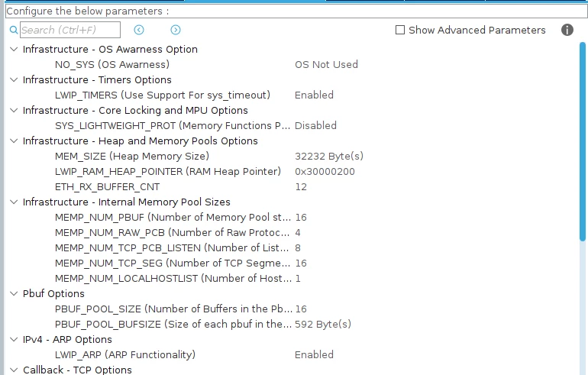Click Infrastructure - Internal Memory Pool Sizes heading

pyautogui.click(x=126, y=202)
